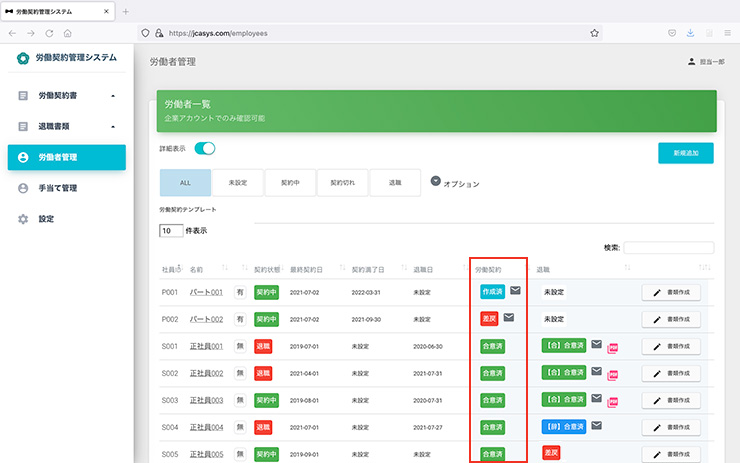Go to browser home icon
The height and width of the screenshot is (463, 740).
(67, 33)
